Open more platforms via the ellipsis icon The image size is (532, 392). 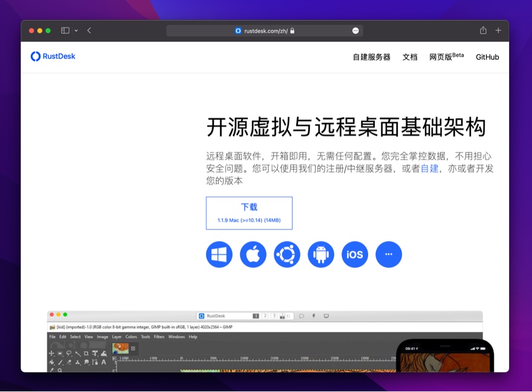pyautogui.click(x=389, y=254)
